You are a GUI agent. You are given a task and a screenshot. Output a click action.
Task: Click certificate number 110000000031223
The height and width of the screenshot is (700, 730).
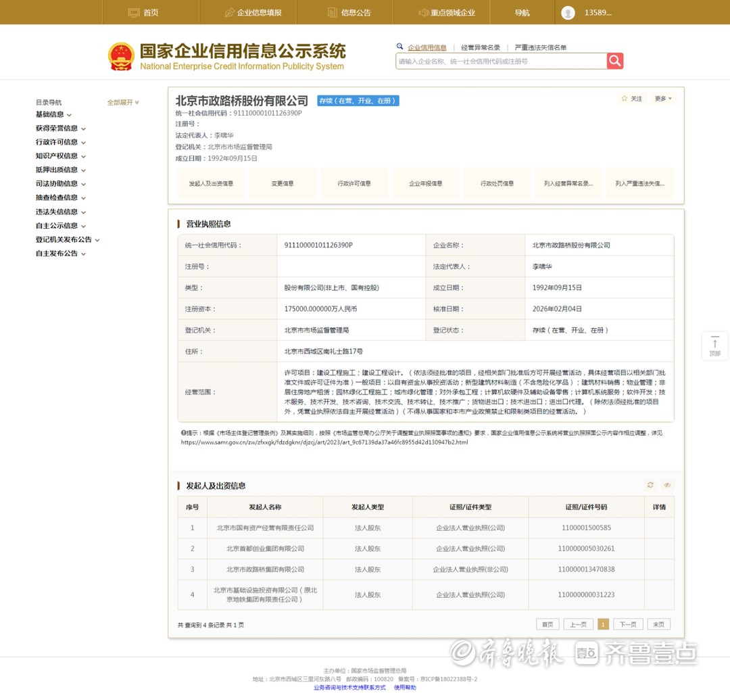click(x=586, y=594)
